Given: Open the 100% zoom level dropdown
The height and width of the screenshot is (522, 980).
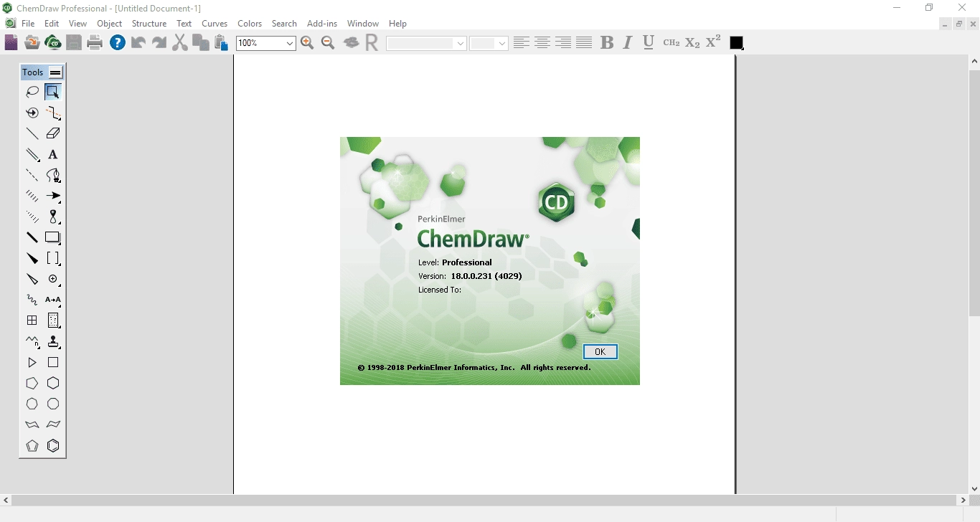Looking at the screenshot, I should [x=290, y=44].
